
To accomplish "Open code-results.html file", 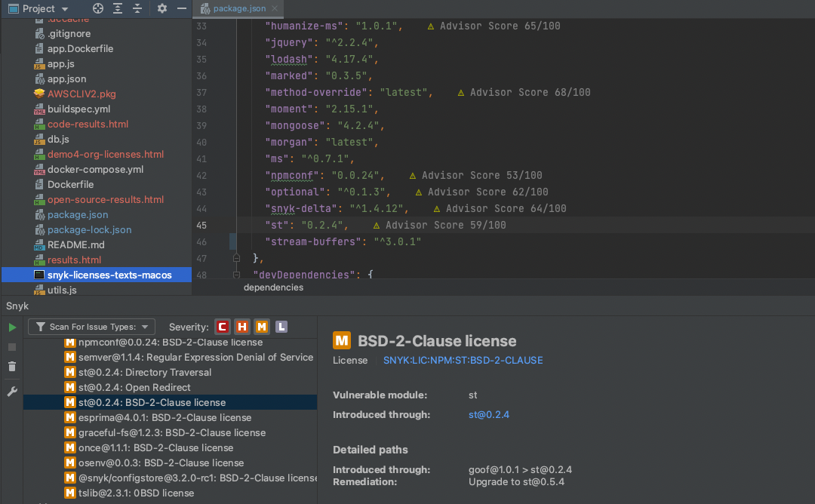I will point(88,124).
